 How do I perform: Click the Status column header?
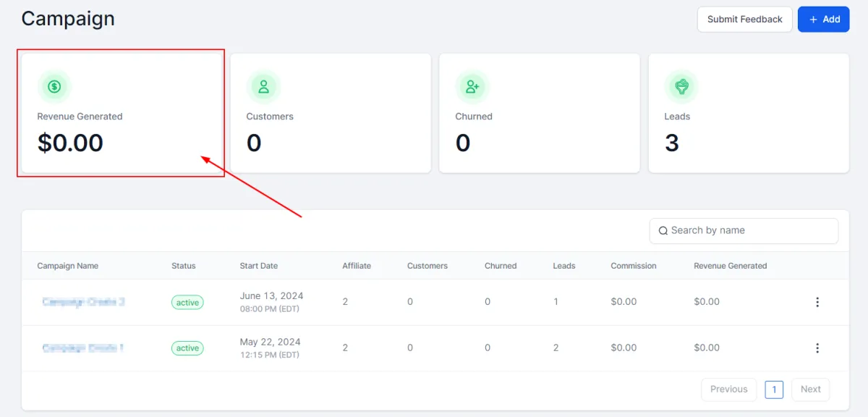pyautogui.click(x=184, y=266)
